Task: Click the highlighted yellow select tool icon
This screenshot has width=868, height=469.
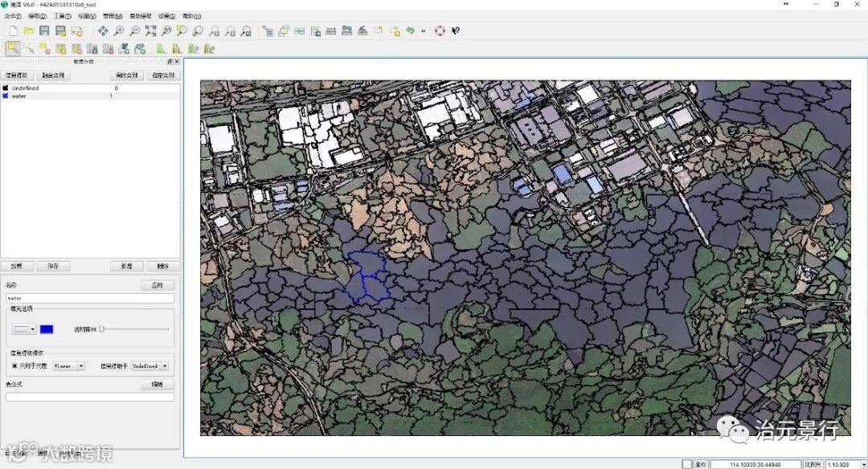Action: (13, 49)
